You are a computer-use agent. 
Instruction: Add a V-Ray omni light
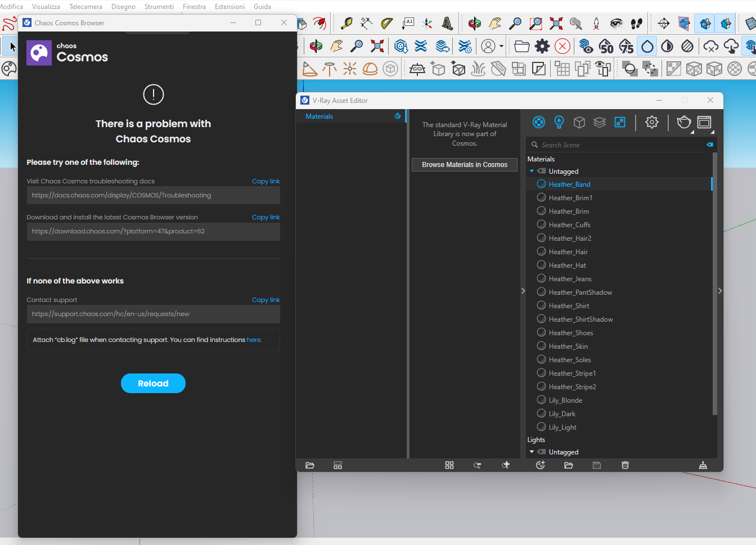tap(350, 69)
